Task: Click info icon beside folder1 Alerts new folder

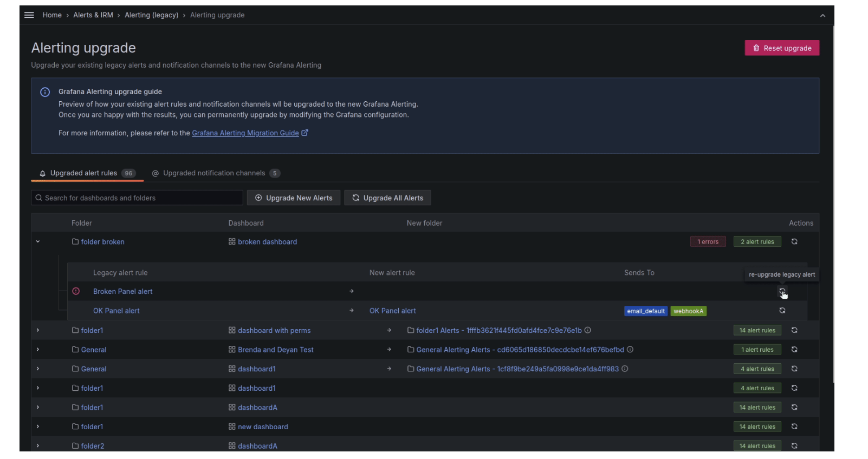Action: point(588,330)
